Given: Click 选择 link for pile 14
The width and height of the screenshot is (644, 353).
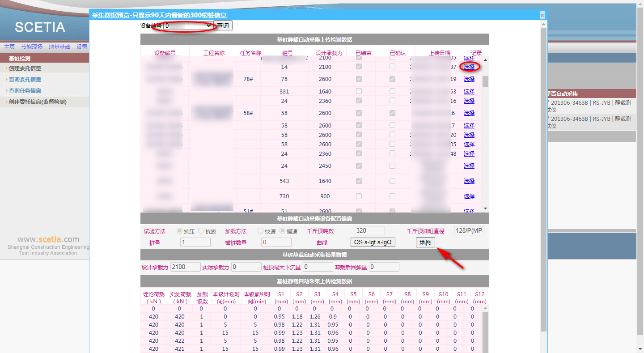Looking at the screenshot, I should (469, 67).
